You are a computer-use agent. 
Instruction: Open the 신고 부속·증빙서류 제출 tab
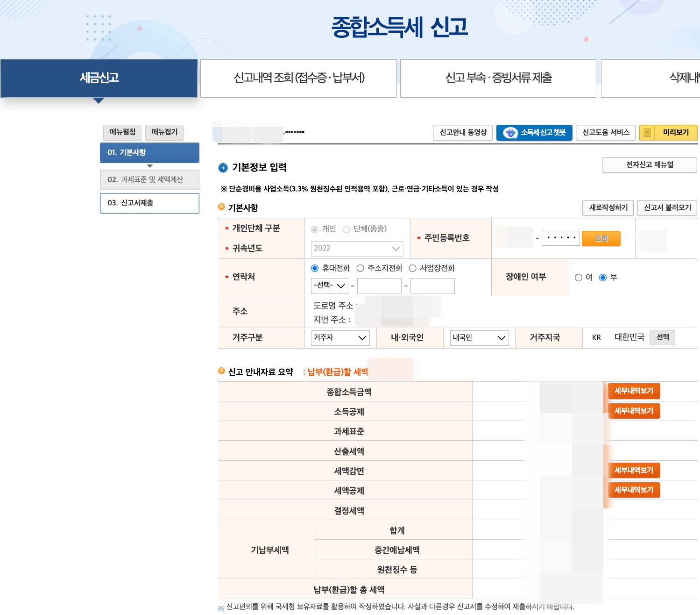tap(498, 78)
